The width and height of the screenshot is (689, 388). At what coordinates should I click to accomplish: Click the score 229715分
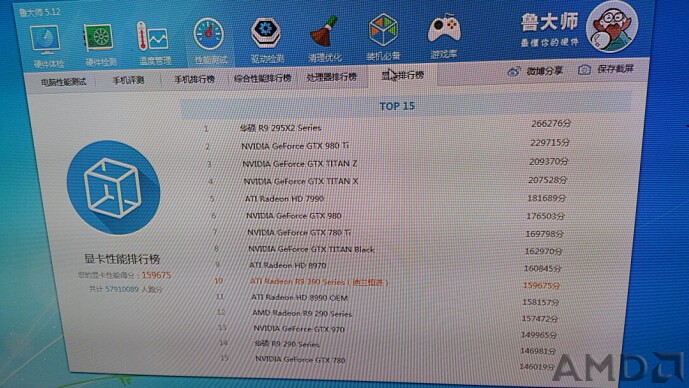pos(550,143)
